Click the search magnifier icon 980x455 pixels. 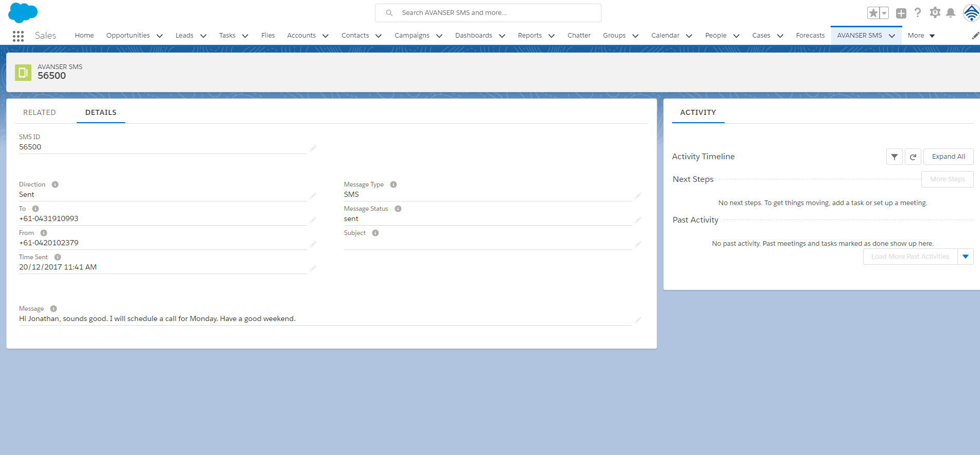coord(389,13)
